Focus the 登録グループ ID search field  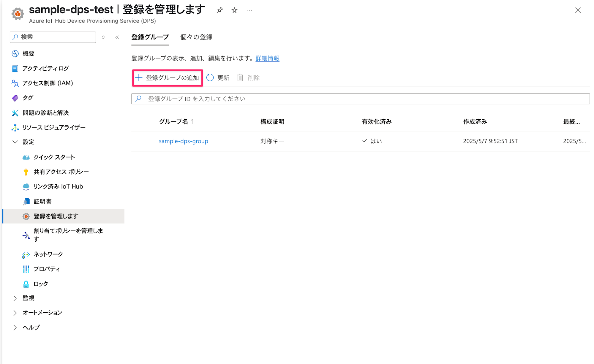pos(360,99)
